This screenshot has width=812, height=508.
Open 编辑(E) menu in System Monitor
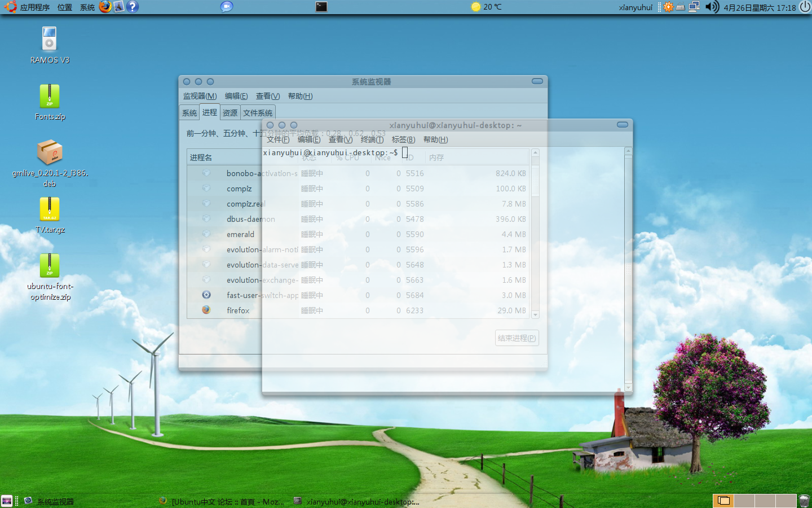click(x=236, y=96)
